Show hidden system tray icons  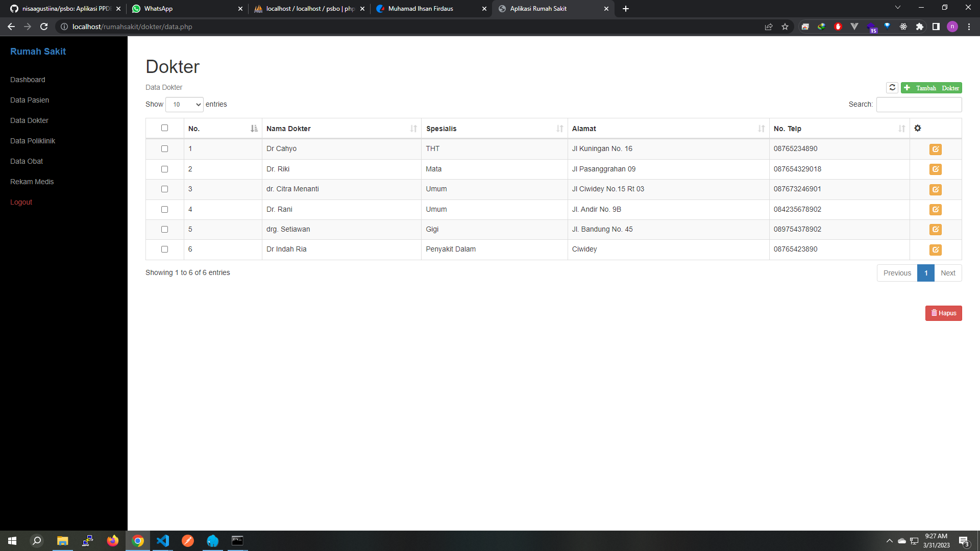click(x=890, y=541)
